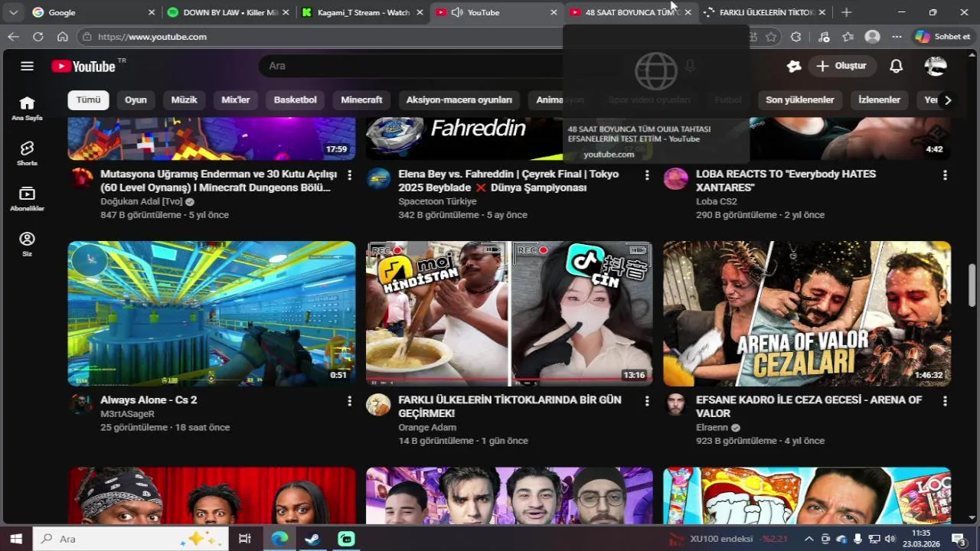Open the browser extensions puzzle icon
This screenshot has width=980, height=551.
pyautogui.click(x=795, y=37)
